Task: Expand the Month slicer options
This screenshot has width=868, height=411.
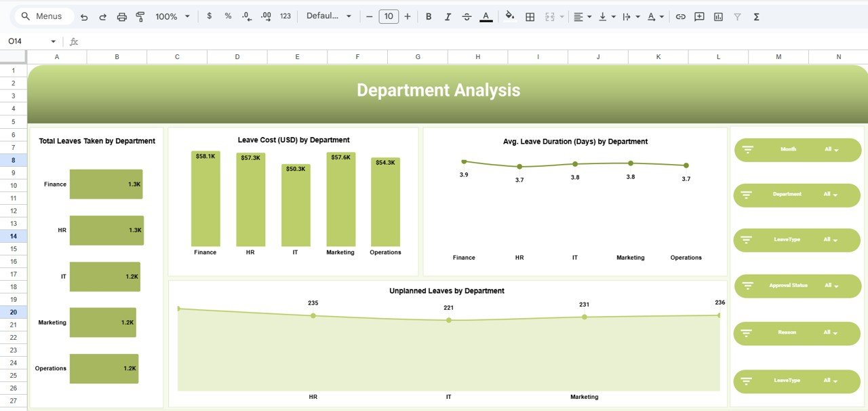Action: coord(837,149)
